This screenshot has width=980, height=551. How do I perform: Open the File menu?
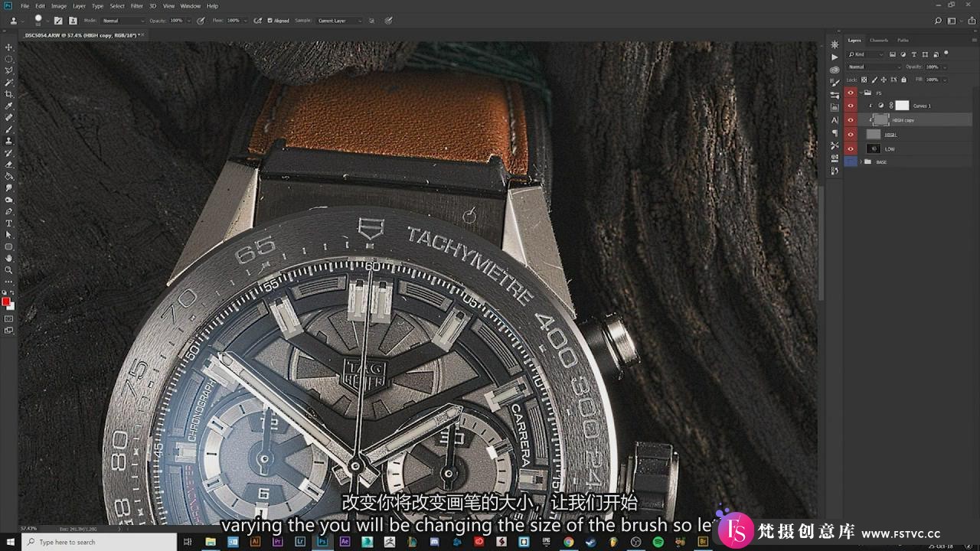(24, 6)
